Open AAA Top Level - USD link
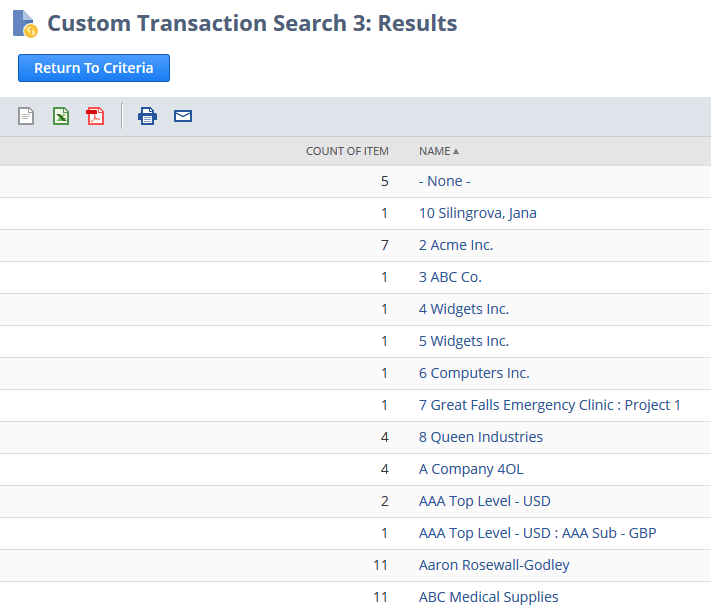This screenshot has height=611, width=711. tap(484, 501)
